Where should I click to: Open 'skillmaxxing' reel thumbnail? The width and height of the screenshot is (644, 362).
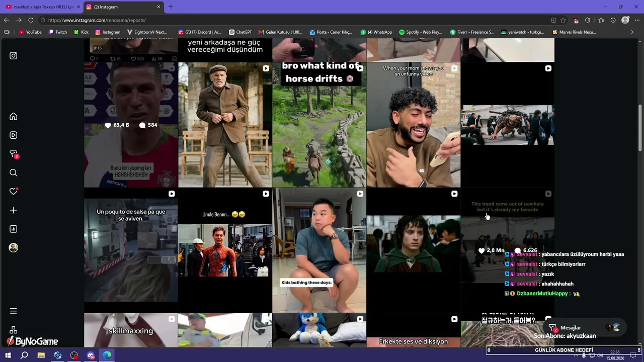point(131,330)
